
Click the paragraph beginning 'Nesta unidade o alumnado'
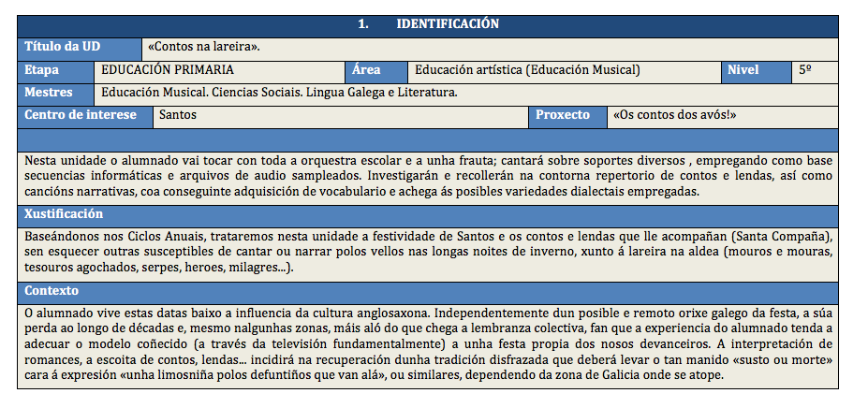pos(428,176)
